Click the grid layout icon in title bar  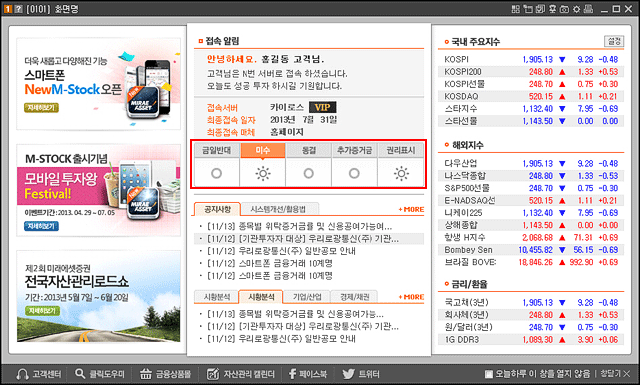tap(516, 9)
